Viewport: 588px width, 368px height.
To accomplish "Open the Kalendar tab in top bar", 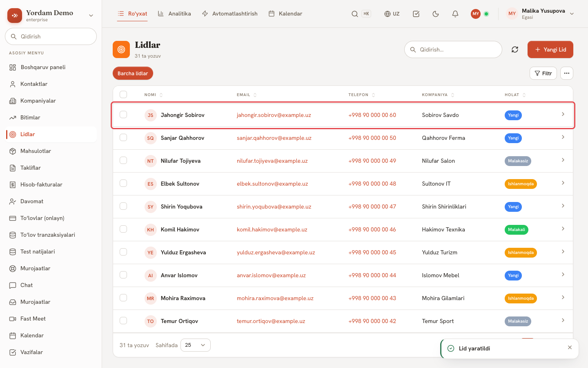I will 285,14.
